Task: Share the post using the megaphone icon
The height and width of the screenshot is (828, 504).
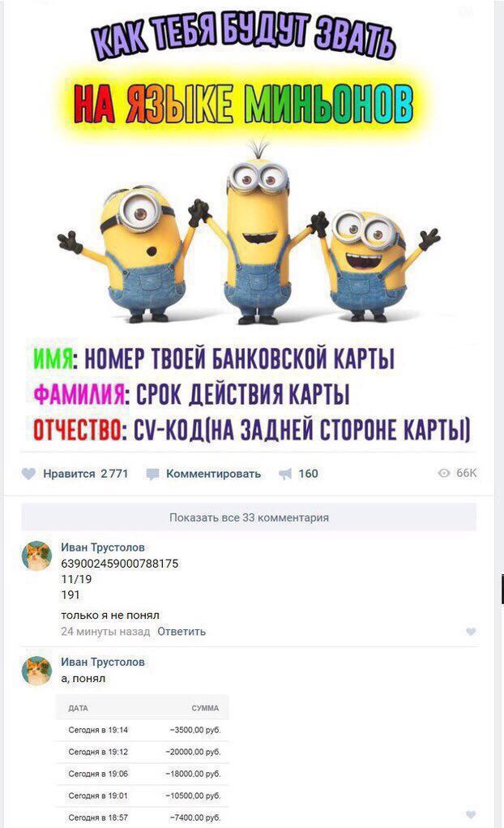Action: pos(285,474)
